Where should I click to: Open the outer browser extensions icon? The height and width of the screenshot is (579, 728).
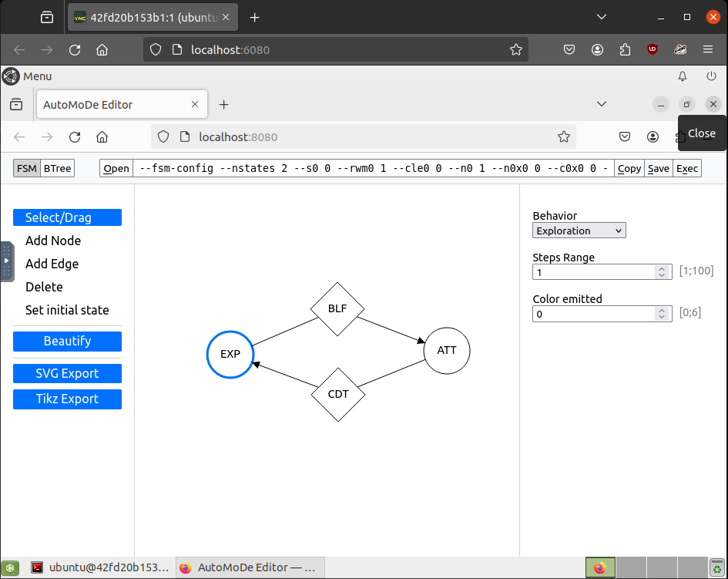click(625, 49)
